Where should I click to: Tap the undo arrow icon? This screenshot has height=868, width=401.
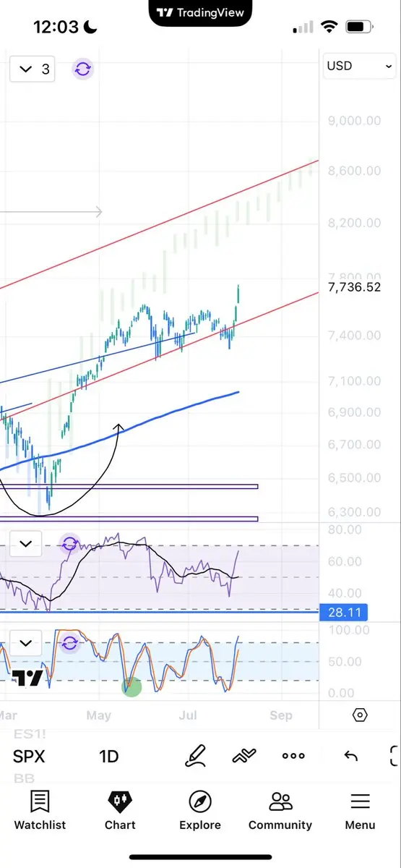(350, 756)
